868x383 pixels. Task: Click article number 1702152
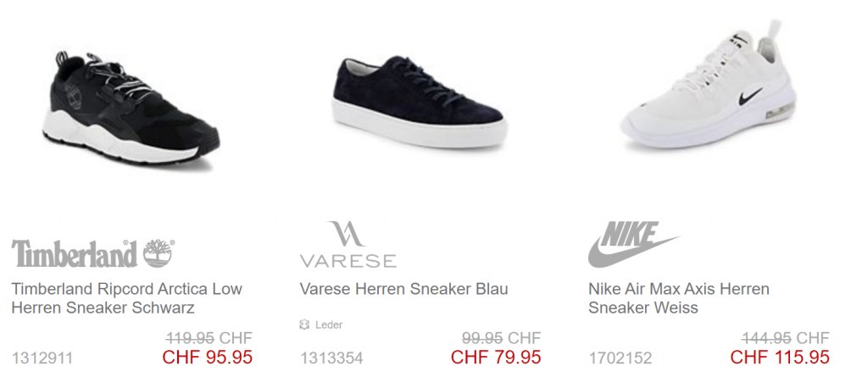(620, 358)
